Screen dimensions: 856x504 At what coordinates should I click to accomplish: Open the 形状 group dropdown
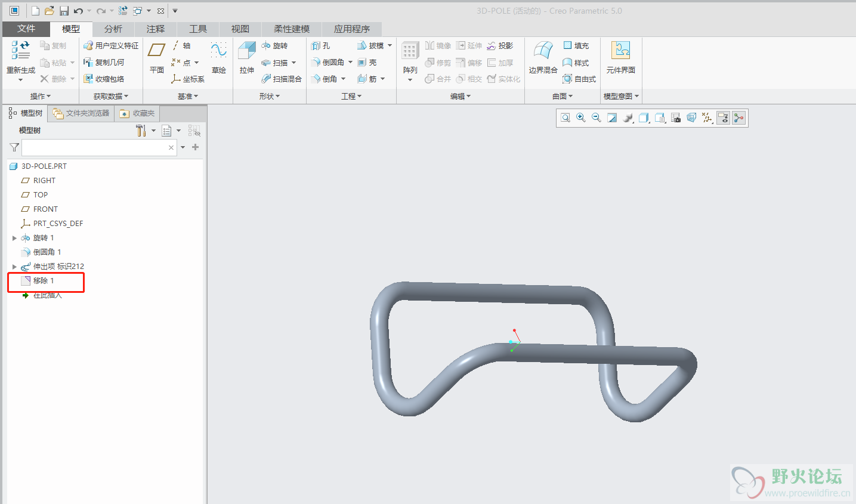pos(270,96)
